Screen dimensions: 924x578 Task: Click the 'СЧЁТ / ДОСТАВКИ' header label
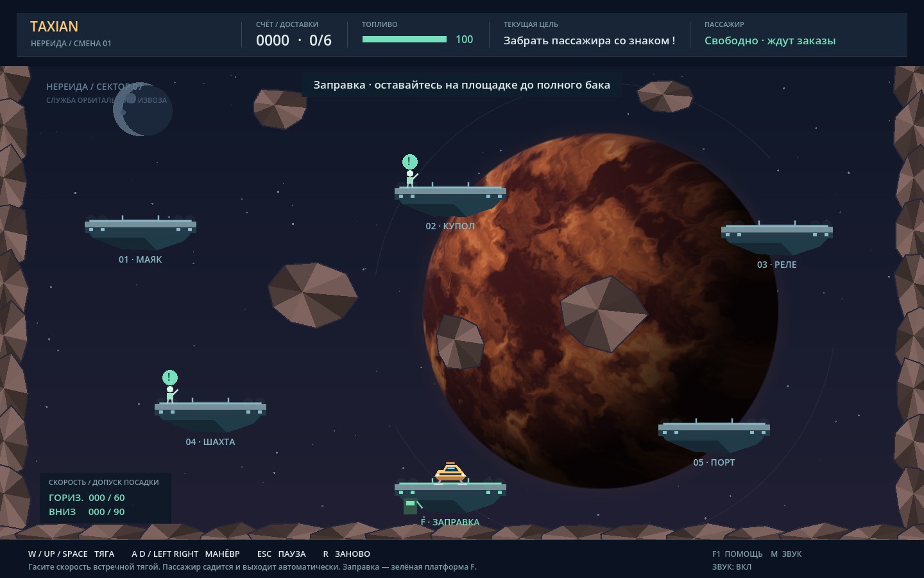click(x=287, y=24)
